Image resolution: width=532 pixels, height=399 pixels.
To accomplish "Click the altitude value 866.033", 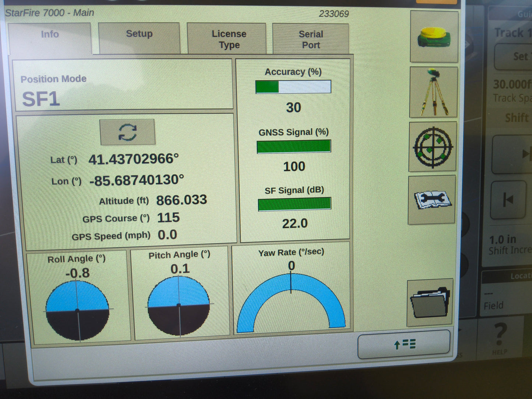I will [x=182, y=200].
